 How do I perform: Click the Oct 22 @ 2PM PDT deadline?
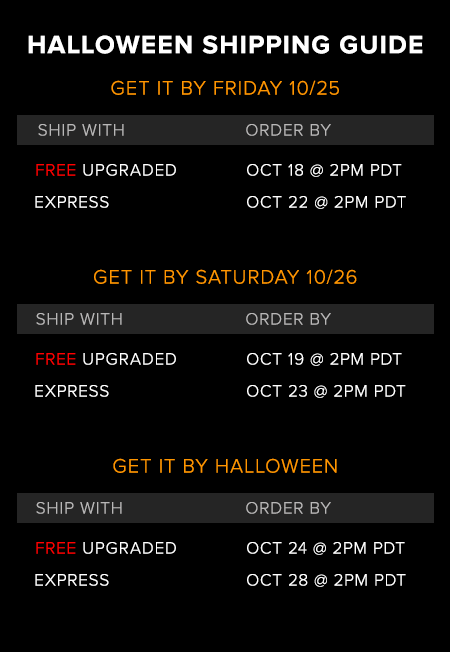tap(326, 203)
